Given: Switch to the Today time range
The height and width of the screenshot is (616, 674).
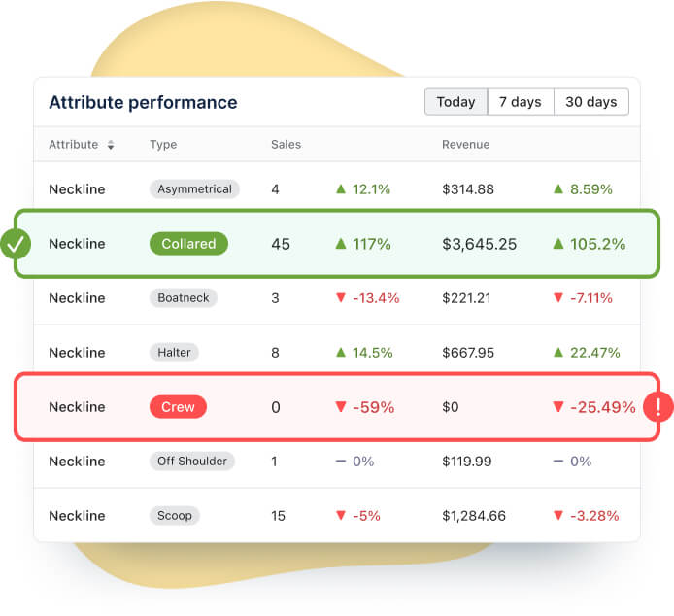Looking at the screenshot, I should pyautogui.click(x=455, y=102).
